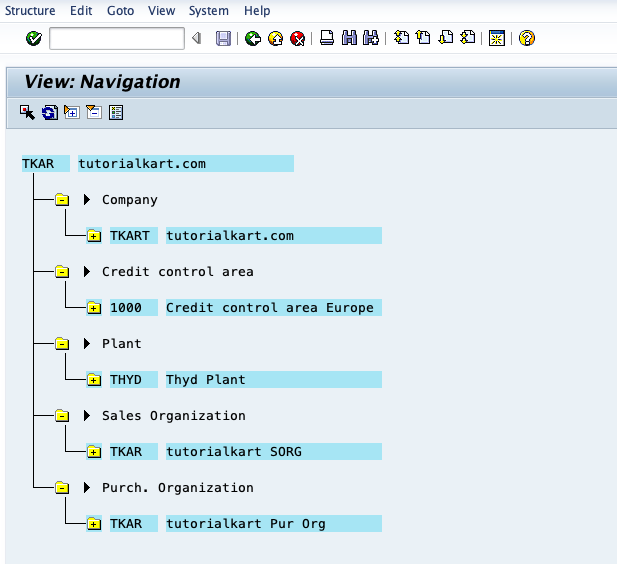Go to First Page icon
617x564 pixels.
coord(401,37)
